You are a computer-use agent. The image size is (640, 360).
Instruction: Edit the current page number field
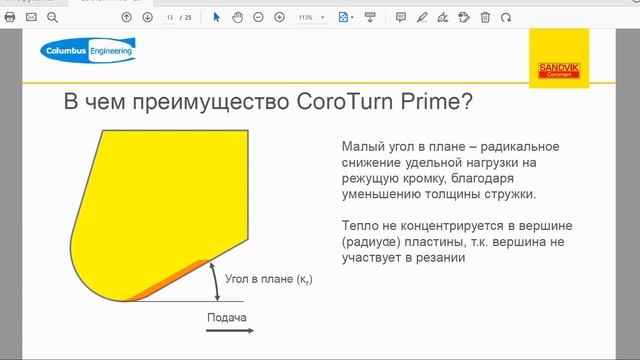click(x=170, y=18)
